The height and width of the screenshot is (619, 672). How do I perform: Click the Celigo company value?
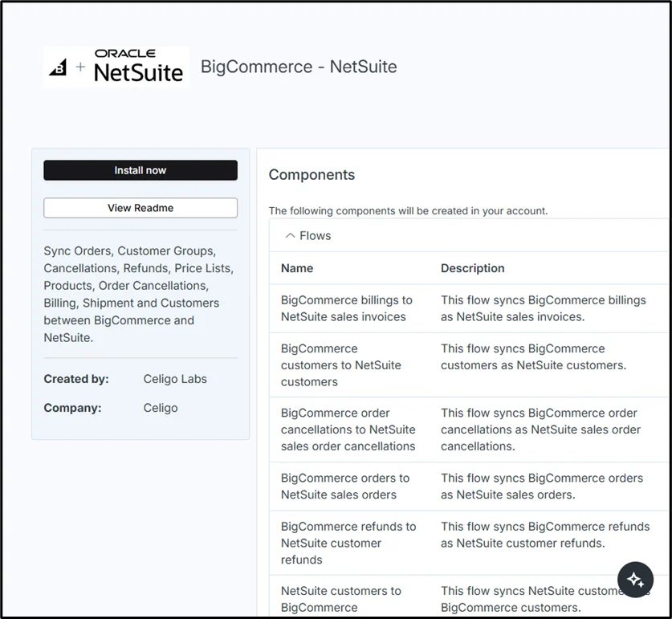coord(161,408)
